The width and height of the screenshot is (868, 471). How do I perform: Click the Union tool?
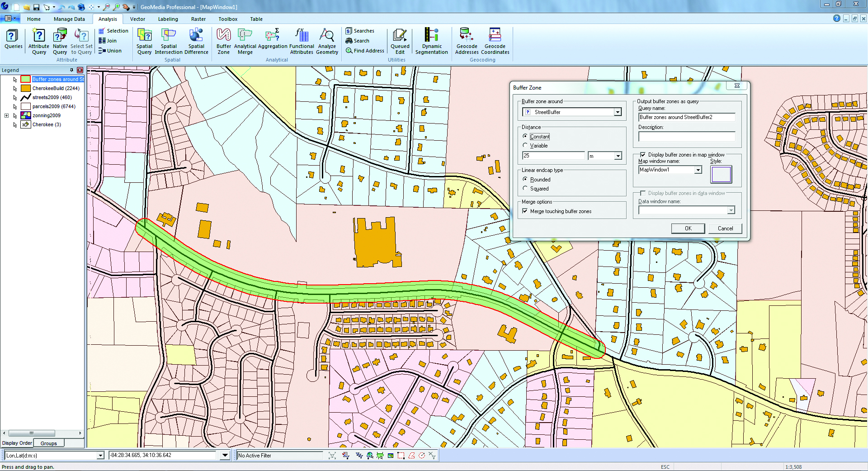(110, 51)
